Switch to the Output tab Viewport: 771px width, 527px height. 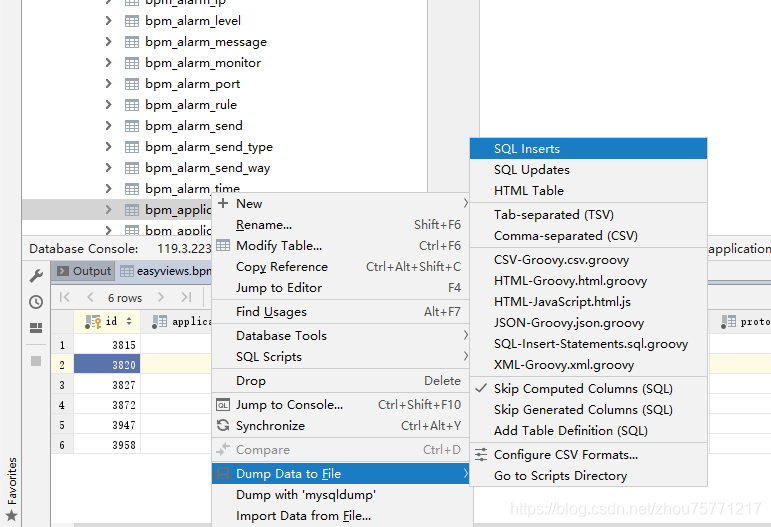click(x=85, y=271)
